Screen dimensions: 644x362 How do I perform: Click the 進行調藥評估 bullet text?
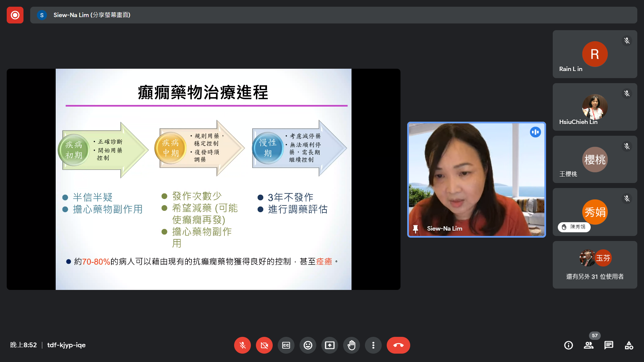pyautogui.click(x=298, y=209)
